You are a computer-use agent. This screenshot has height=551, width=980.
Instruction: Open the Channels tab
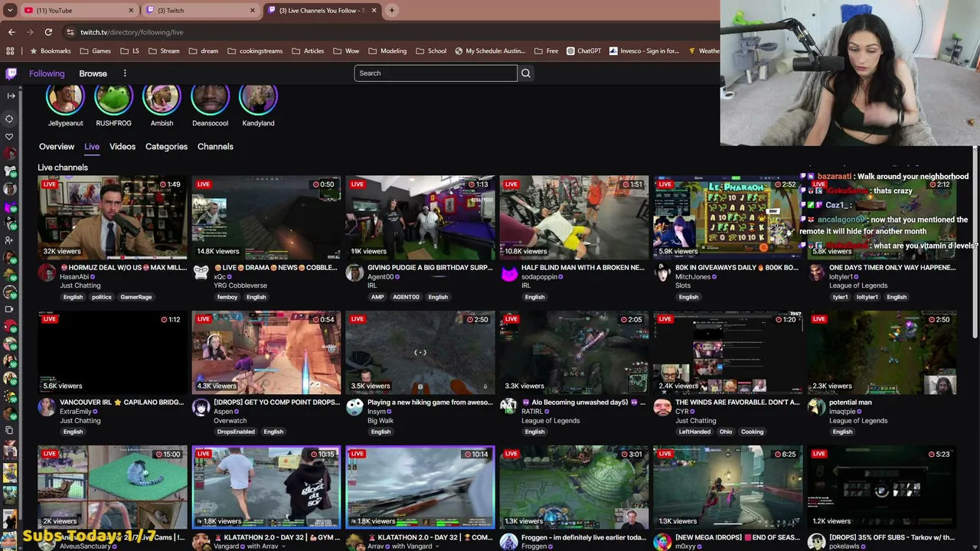click(x=215, y=147)
